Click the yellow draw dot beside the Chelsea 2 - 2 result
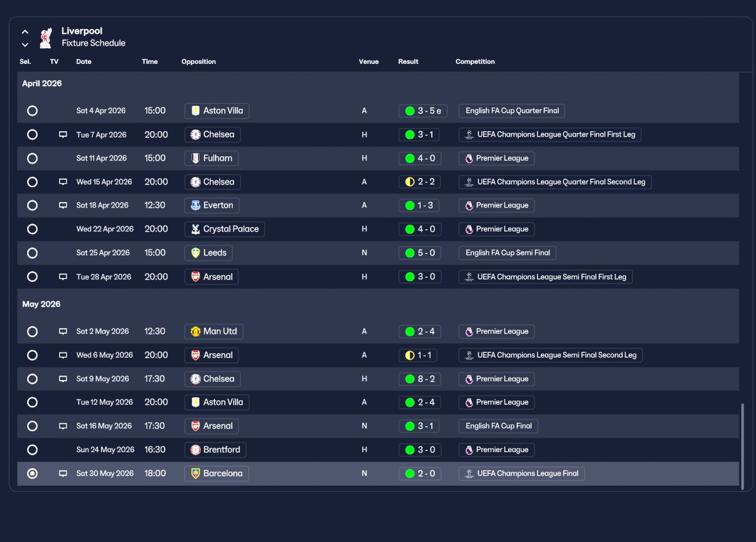756x542 pixels. [409, 182]
